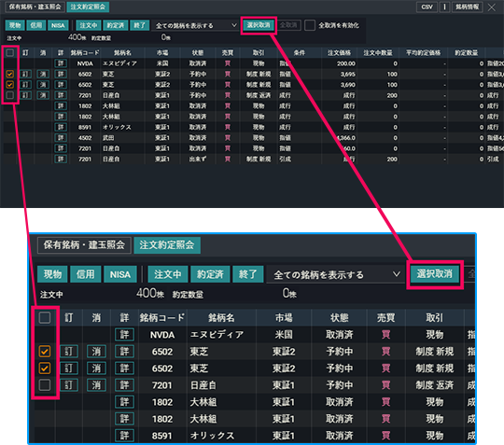Open 詳 details for 7201 出来ず row
The image size is (504, 445).
(61, 159)
